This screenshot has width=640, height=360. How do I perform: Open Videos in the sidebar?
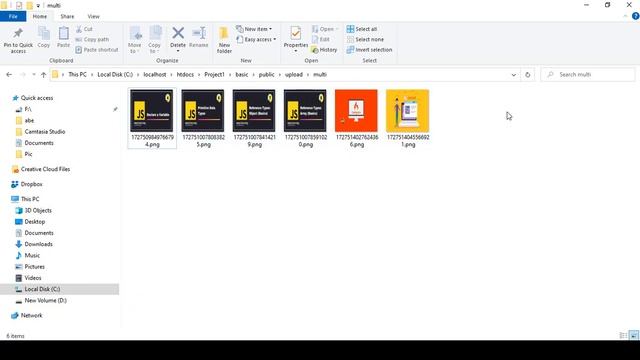(33, 278)
